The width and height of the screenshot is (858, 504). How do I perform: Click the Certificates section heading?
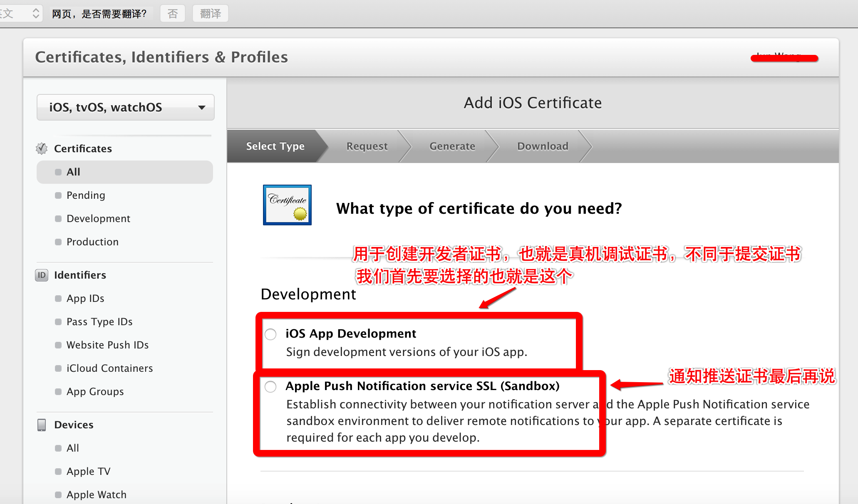83,148
